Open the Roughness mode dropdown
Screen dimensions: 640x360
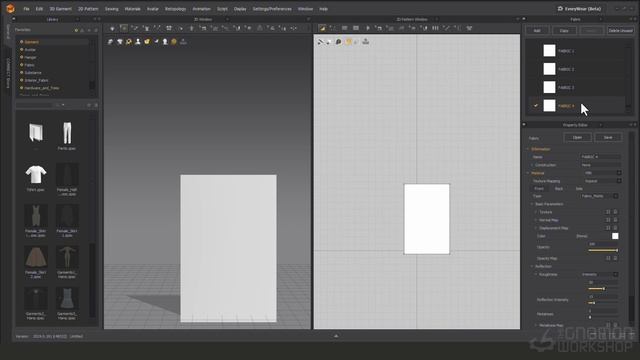coord(616,275)
